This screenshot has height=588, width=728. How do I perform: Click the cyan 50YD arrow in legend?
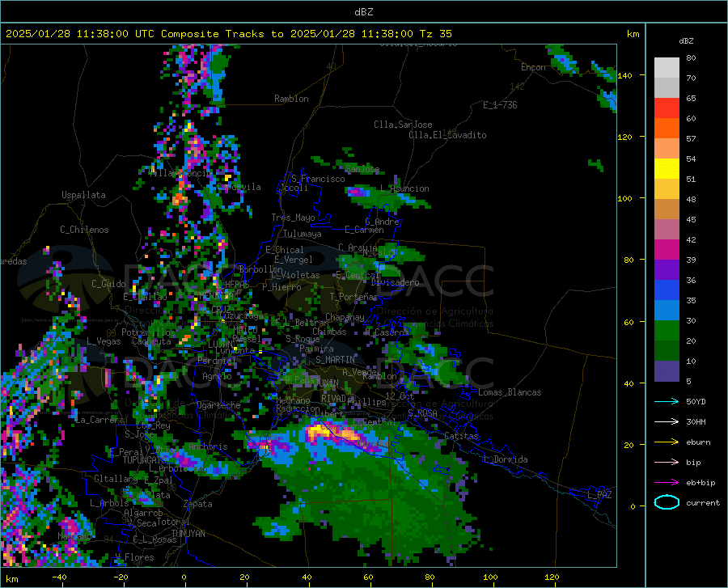667,401
